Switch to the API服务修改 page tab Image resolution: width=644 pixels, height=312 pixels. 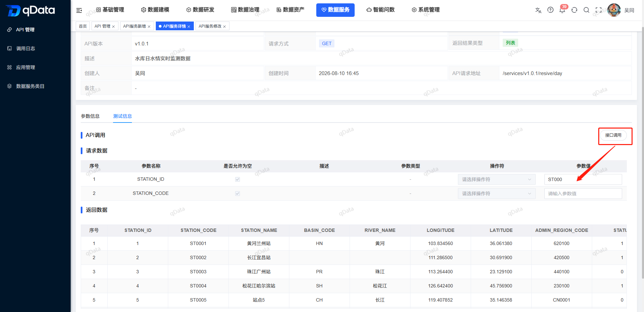[210, 26]
